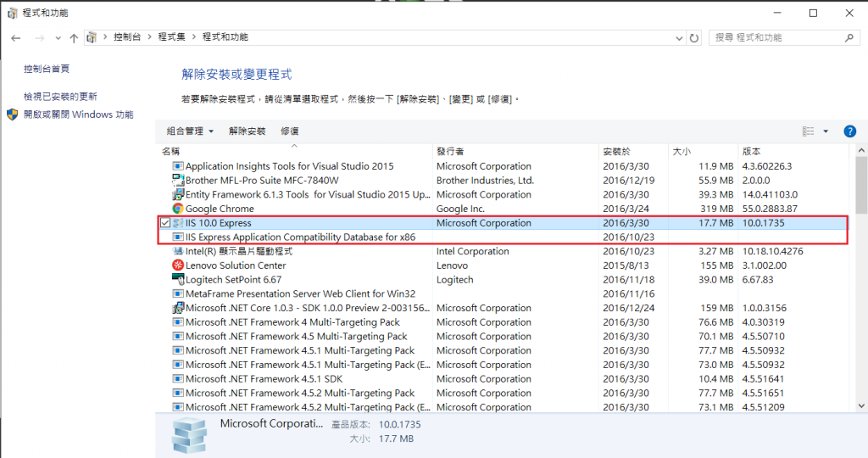This screenshot has height=458, width=868.
Task: Click the search magnifier icon
Action: point(849,37)
